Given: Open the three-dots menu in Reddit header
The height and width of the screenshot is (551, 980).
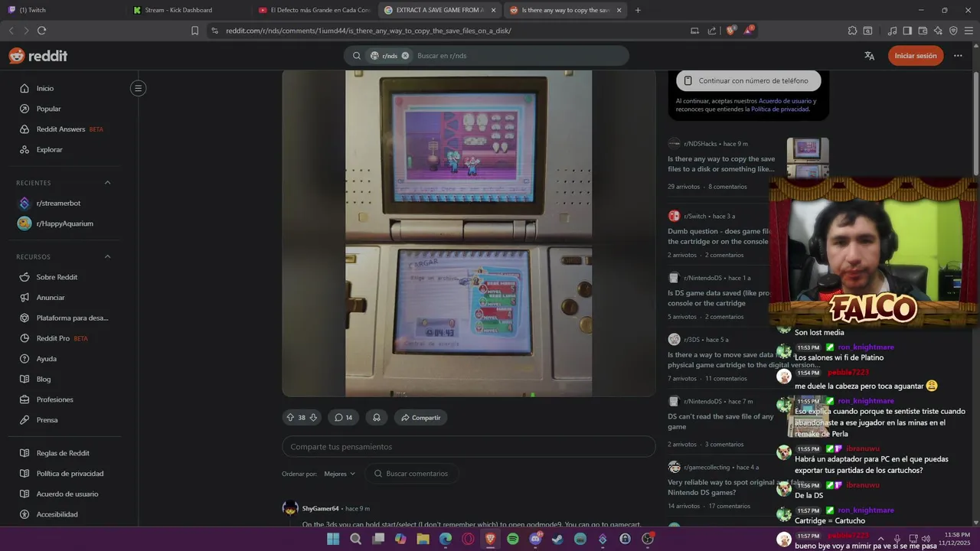Looking at the screenshot, I should coord(958,56).
